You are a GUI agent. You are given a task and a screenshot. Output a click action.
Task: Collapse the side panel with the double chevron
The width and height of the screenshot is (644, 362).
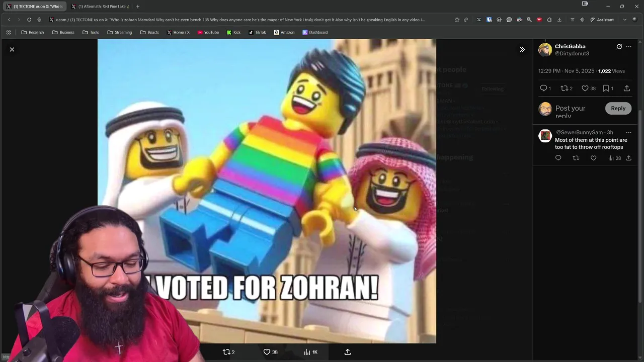(x=522, y=49)
